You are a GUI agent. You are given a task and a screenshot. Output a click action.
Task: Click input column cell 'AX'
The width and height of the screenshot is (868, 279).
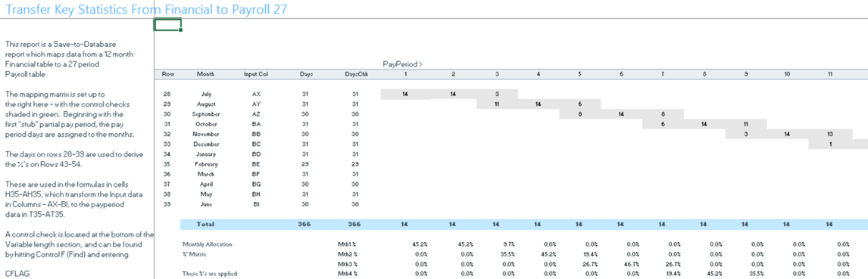tap(255, 95)
